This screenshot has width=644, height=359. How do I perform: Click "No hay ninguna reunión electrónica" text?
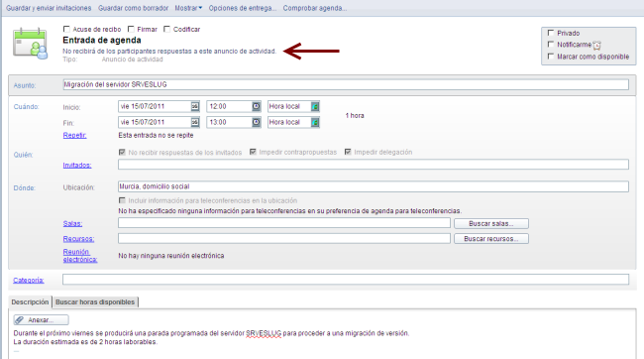point(171,256)
